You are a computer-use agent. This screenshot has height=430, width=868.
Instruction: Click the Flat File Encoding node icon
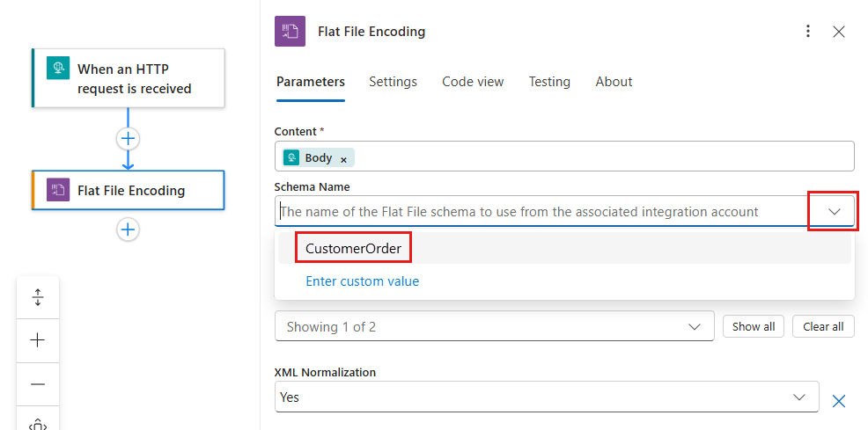tap(58, 190)
